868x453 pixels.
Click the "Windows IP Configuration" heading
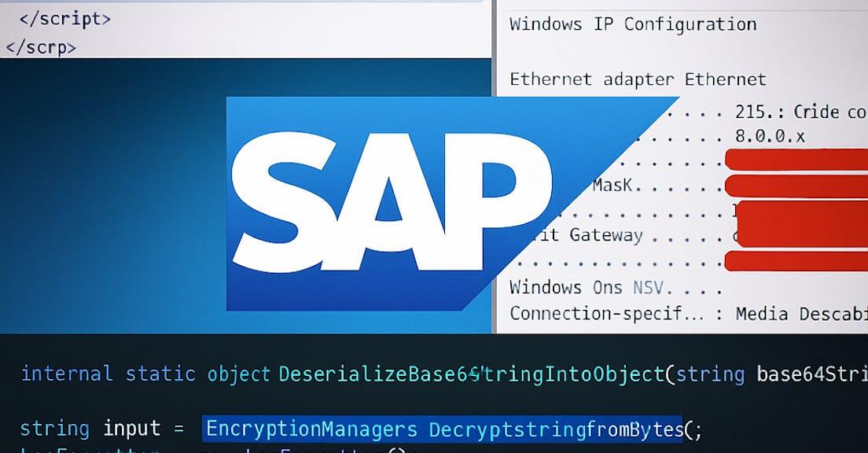pyautogui.click(x=633, y=24)
